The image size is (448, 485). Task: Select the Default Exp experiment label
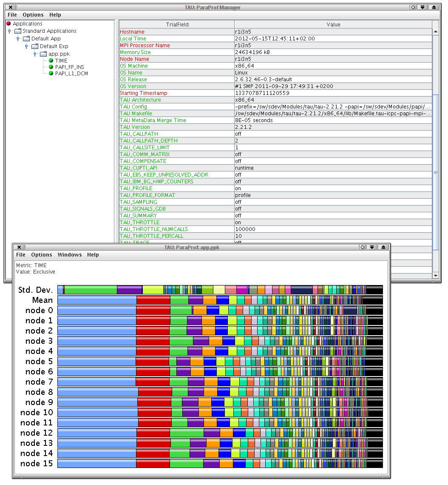(54, 46)
